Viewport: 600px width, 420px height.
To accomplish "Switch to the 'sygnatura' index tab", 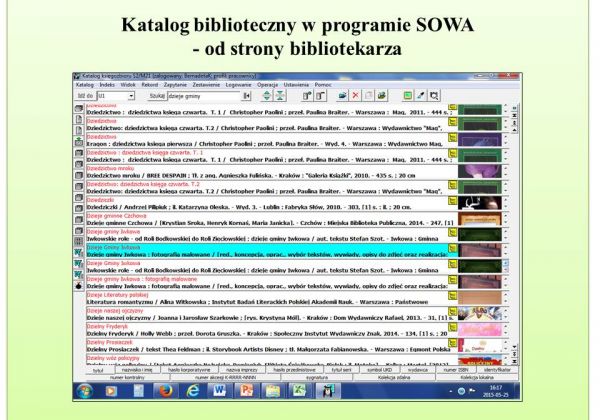I will (x=317, y=378).
